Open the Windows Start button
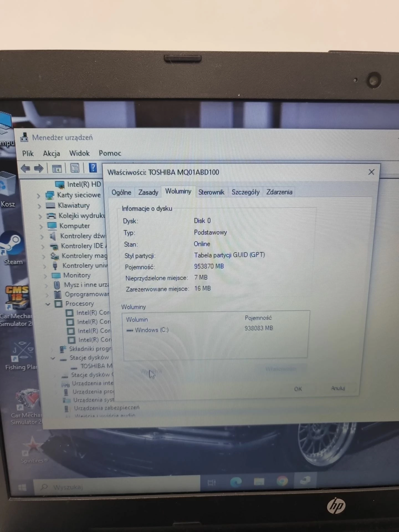Screen dimensions: 399x532 coord(22,487)
